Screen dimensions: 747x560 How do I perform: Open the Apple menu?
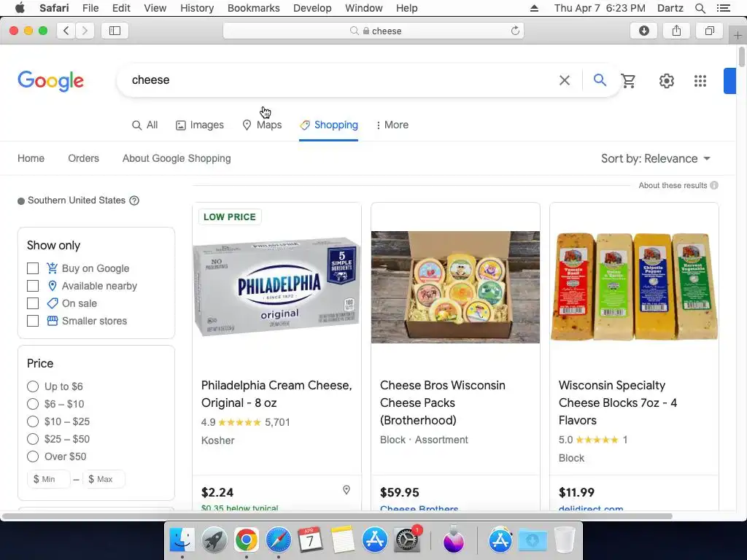point(20,8)
